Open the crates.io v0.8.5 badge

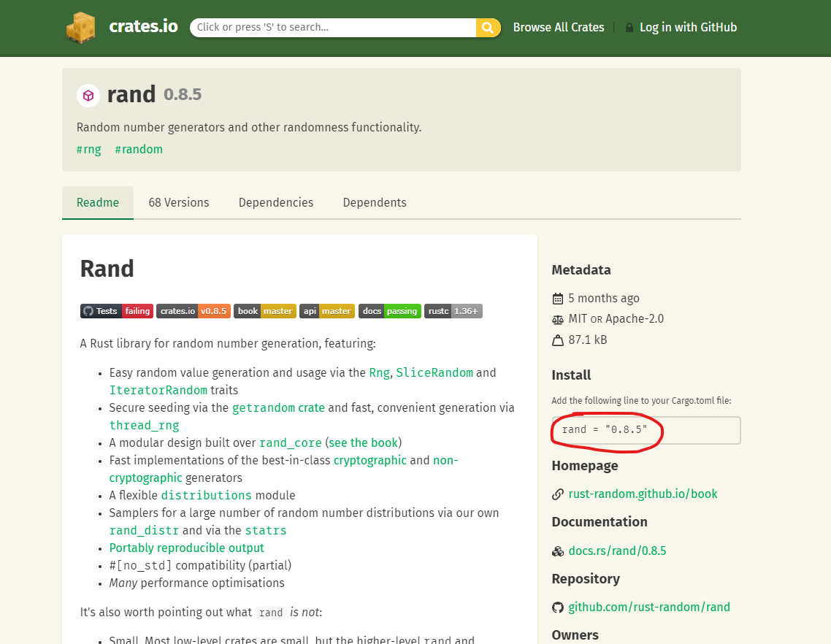tap(194, 311)
